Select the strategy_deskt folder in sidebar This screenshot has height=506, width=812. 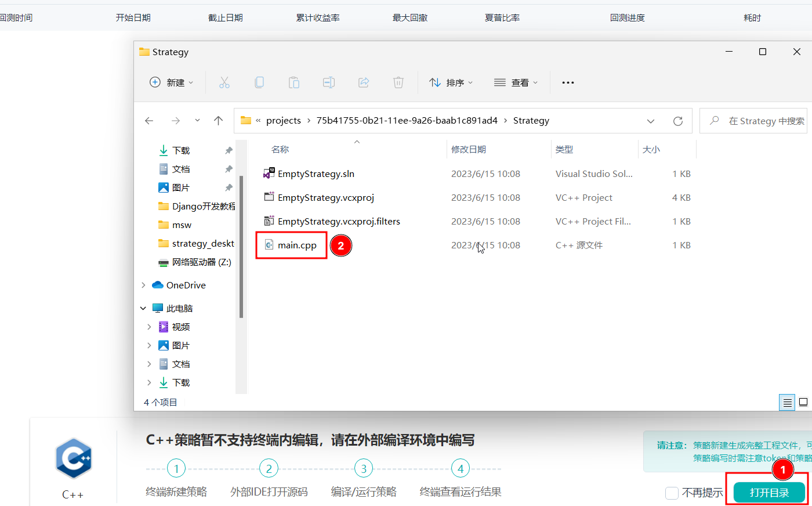(x=197, y=243)
